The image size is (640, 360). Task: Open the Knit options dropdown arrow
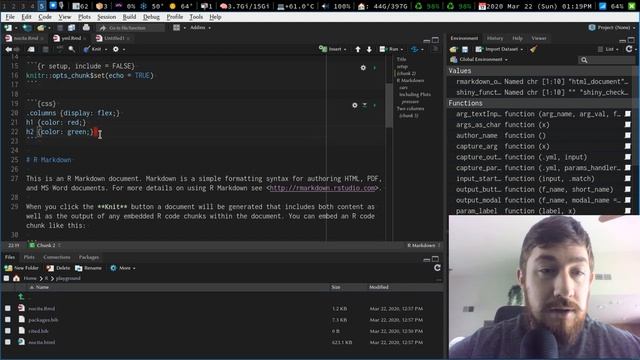point(106,49)
